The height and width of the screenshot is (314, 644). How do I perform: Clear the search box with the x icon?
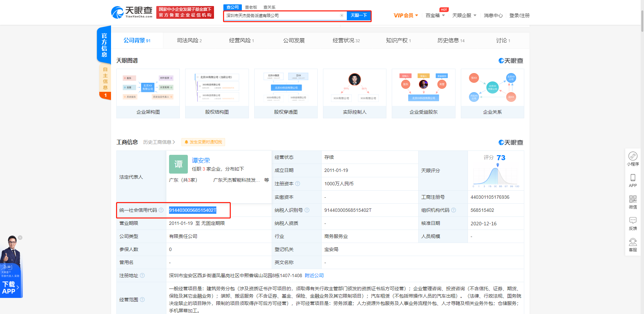341,15
